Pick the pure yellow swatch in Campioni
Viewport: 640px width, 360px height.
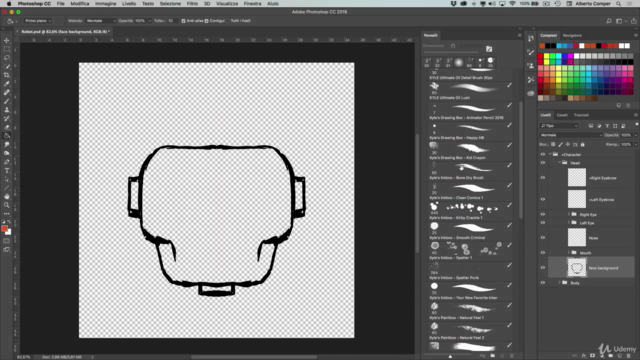(547, 56)
